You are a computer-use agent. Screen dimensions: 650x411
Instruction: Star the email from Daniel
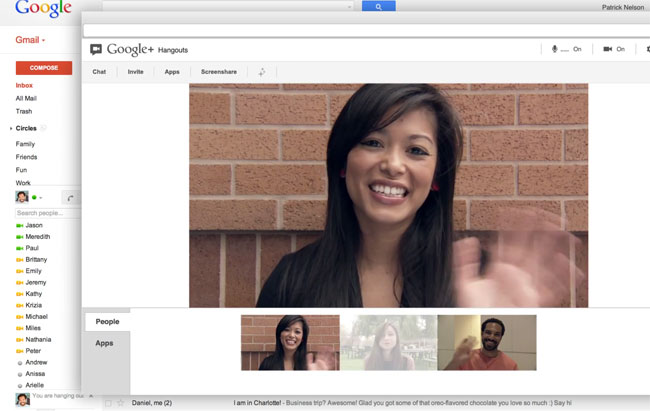click(121, 403)
